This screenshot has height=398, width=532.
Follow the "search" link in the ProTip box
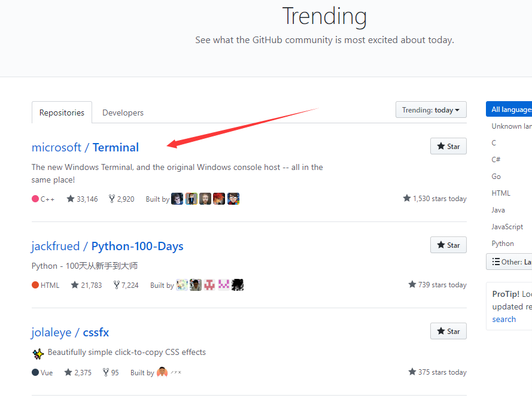point(504,319)
